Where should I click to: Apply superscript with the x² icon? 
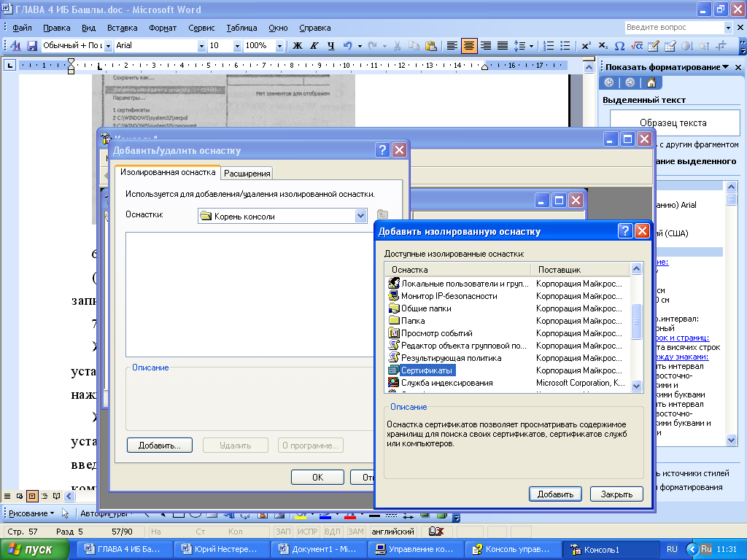point(586,46)
